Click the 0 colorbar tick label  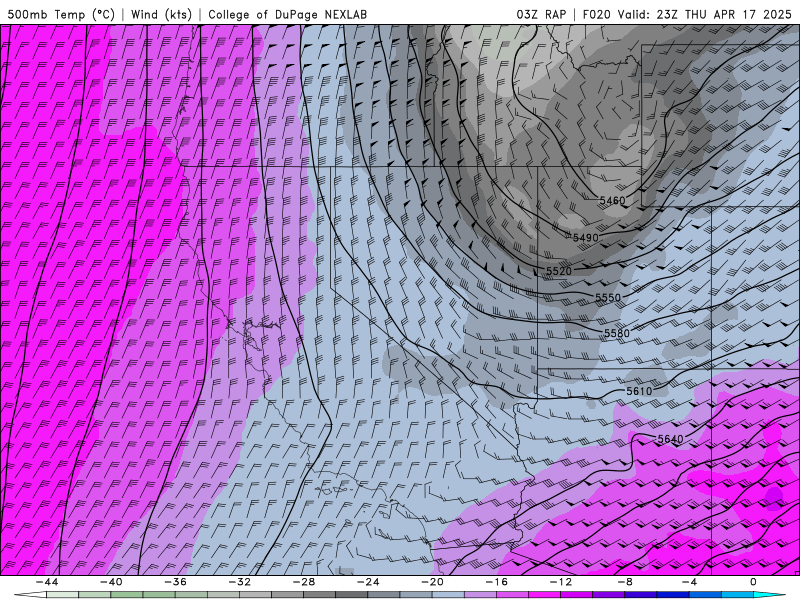[753, 582]
